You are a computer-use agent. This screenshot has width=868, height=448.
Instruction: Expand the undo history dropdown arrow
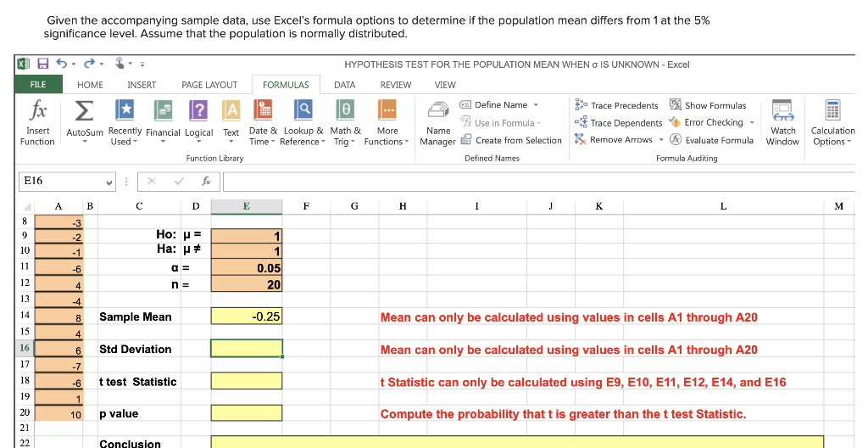coord(74,64)
